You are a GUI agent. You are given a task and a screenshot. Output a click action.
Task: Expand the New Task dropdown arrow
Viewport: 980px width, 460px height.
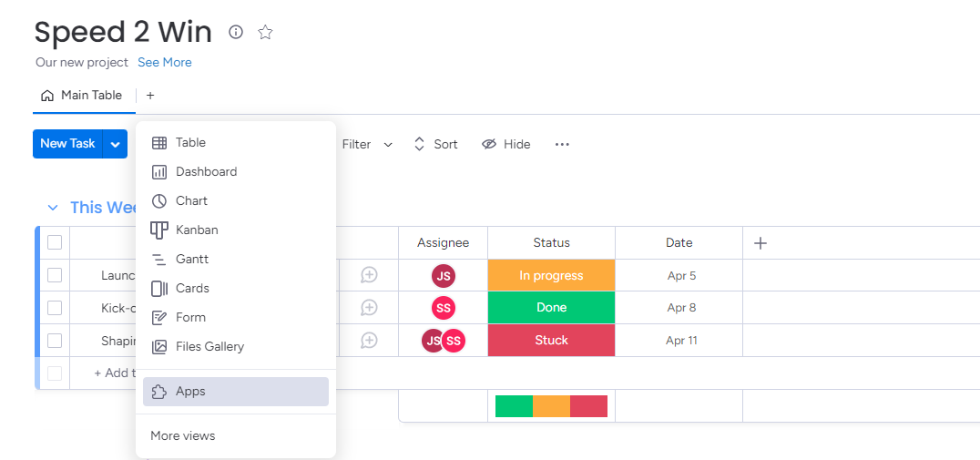(116, 144)
